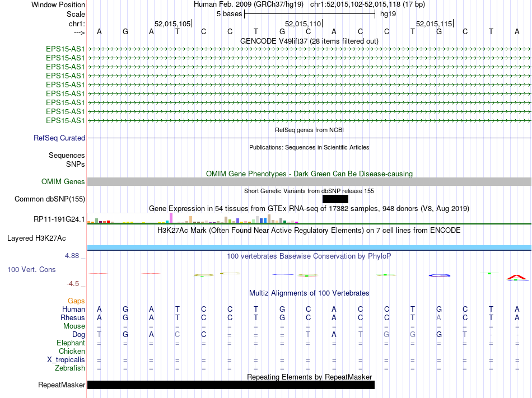Open the GTEx Gene Expression track title

(309, 208)
